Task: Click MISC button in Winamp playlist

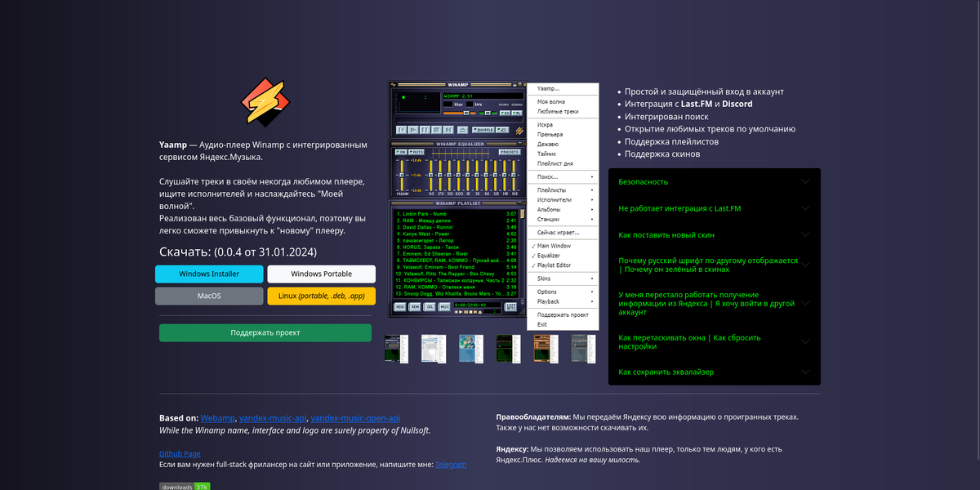Action: 444,307
